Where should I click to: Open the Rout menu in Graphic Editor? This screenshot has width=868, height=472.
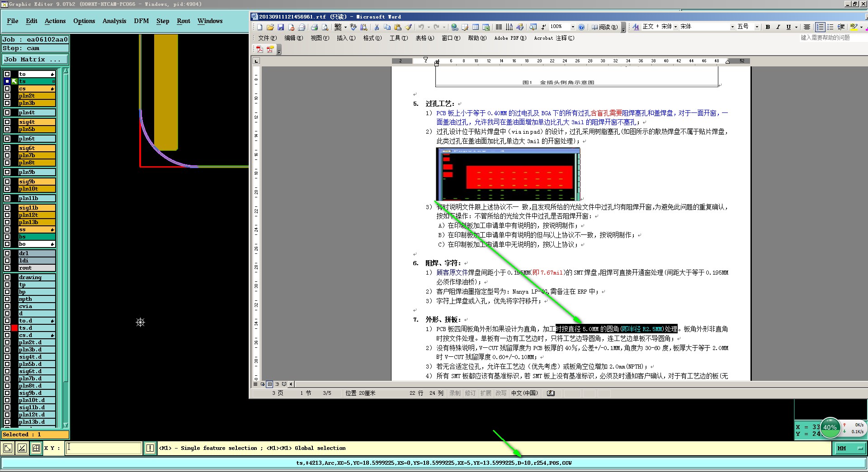(184, 21)
